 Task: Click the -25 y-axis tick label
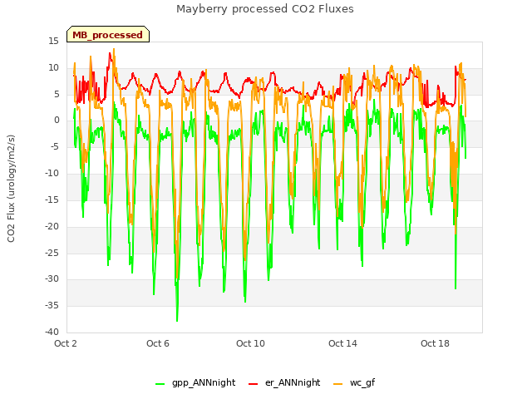click(52, 253)
